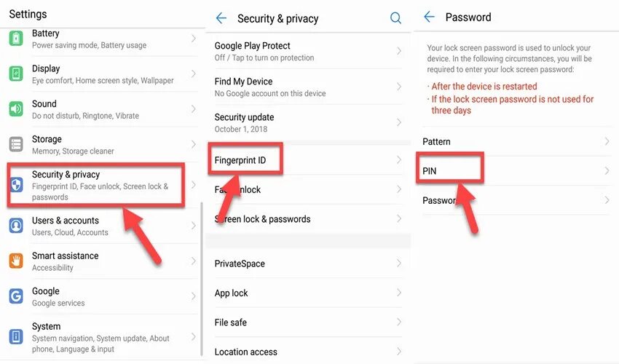Tap the green Battery icon

tap(16, 39)
